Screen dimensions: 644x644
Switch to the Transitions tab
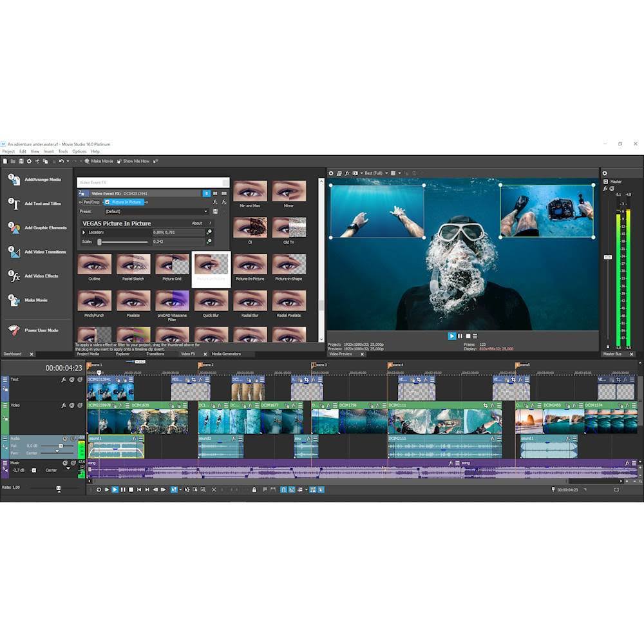click(155, 354)
